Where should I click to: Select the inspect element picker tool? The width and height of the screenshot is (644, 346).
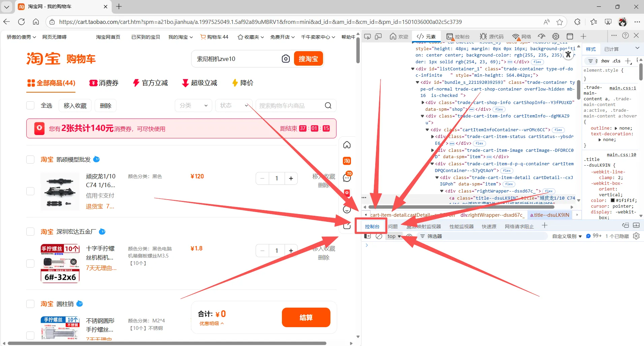[x=367, y=36]
